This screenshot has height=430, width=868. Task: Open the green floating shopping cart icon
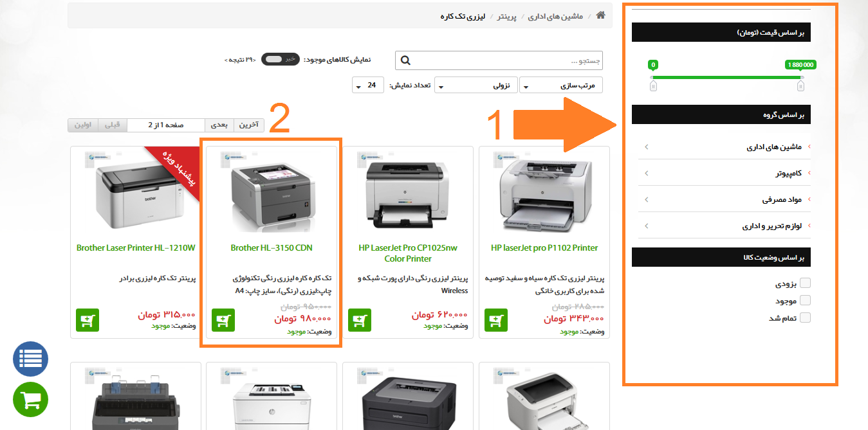(31, 400)
